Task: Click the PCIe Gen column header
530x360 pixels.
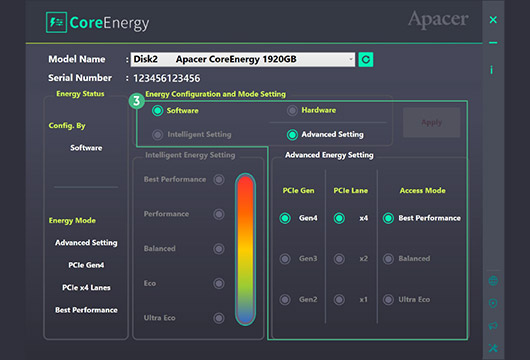Action: [298, 191]
